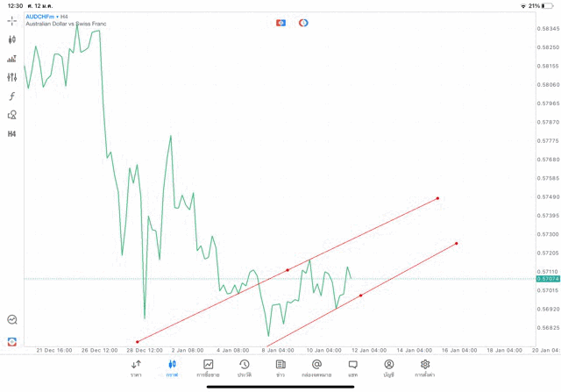
Task: Toggle the blue-red trade panel icon
Action: (x=280, y=23)
